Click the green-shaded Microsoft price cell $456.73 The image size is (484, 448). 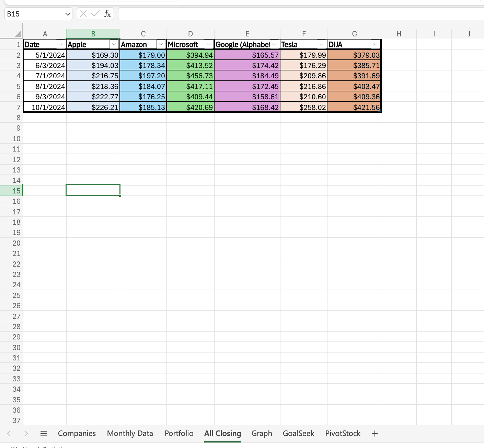click(190, 76)
